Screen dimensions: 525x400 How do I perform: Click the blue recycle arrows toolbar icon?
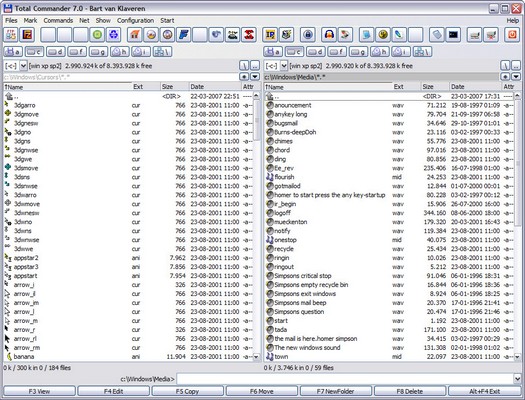click(114, 35)
